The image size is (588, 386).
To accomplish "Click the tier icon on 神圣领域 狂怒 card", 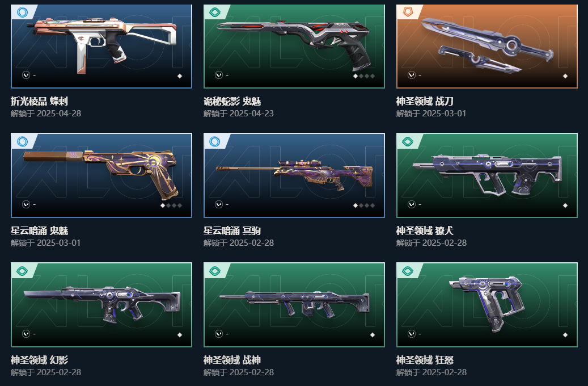I will [x=408, y=271].
